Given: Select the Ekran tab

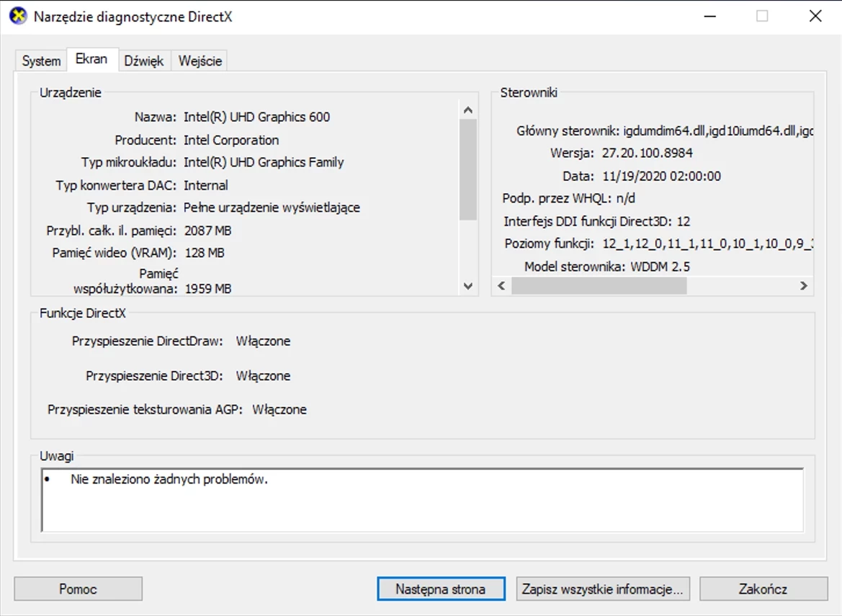Looking at the screenshot, I should [x=91, y=60].
